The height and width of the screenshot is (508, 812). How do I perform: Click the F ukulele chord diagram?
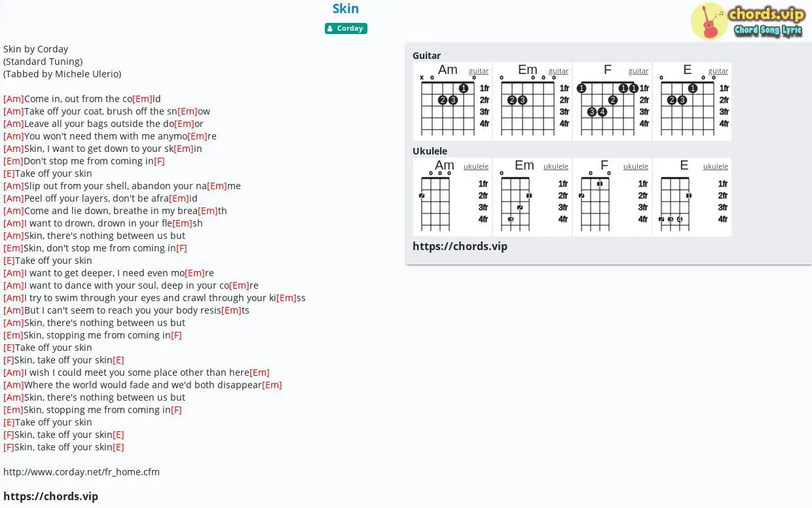click(612, 197)
